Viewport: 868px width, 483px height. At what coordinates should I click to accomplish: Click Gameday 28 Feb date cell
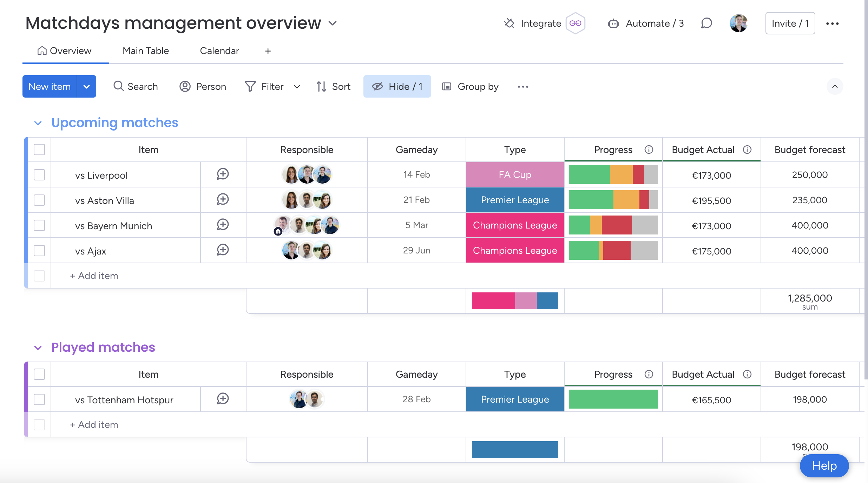pyautogui.click(x=417, y=399)
